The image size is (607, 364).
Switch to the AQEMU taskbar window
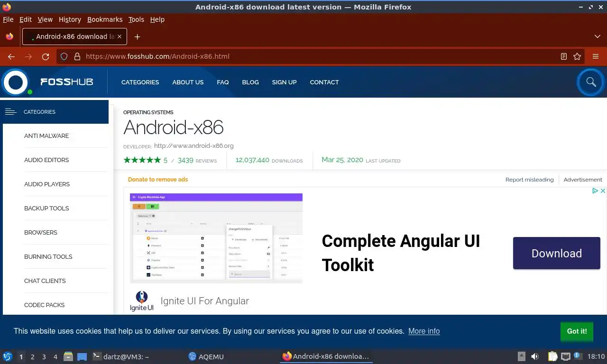coord(206,356)
